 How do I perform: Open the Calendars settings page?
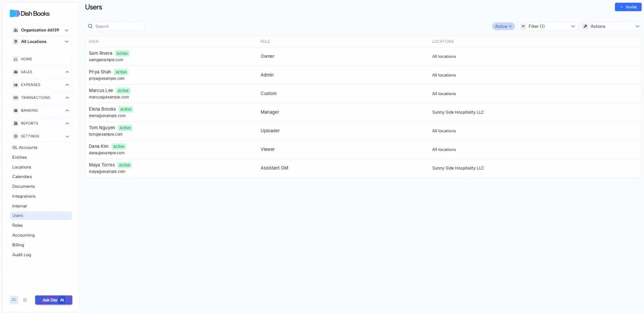[x=41, y=177]
